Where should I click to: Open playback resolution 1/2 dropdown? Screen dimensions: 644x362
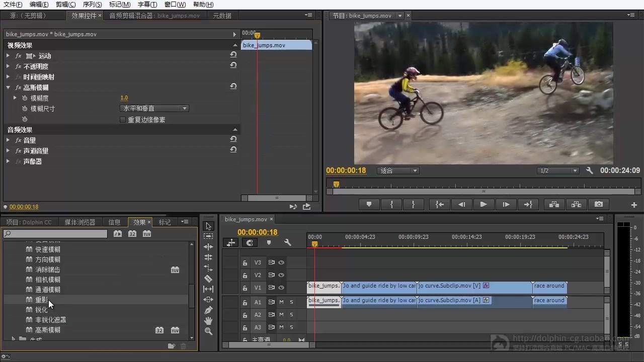click(558, 171)
